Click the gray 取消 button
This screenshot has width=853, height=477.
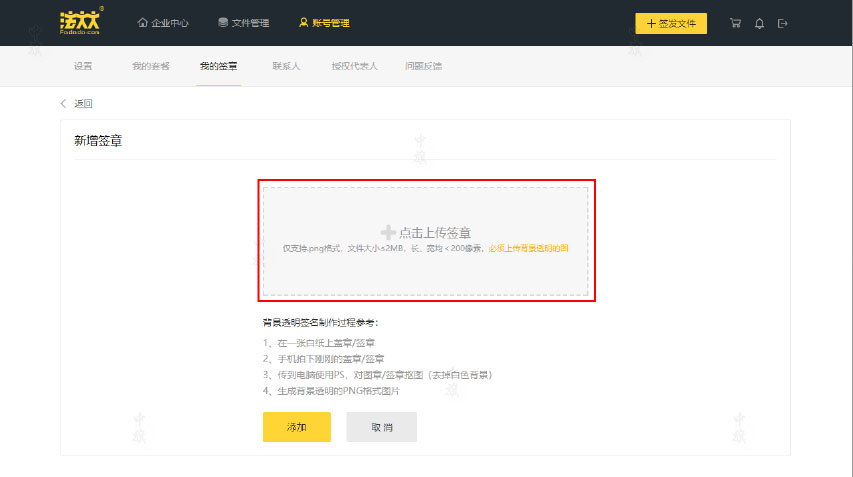click(x=381, y=427)
